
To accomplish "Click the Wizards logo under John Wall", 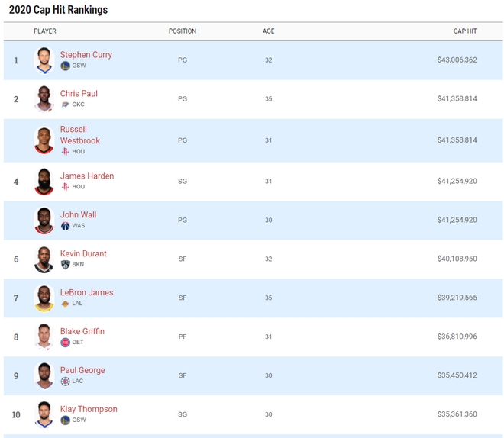I will tap(65, 226).
